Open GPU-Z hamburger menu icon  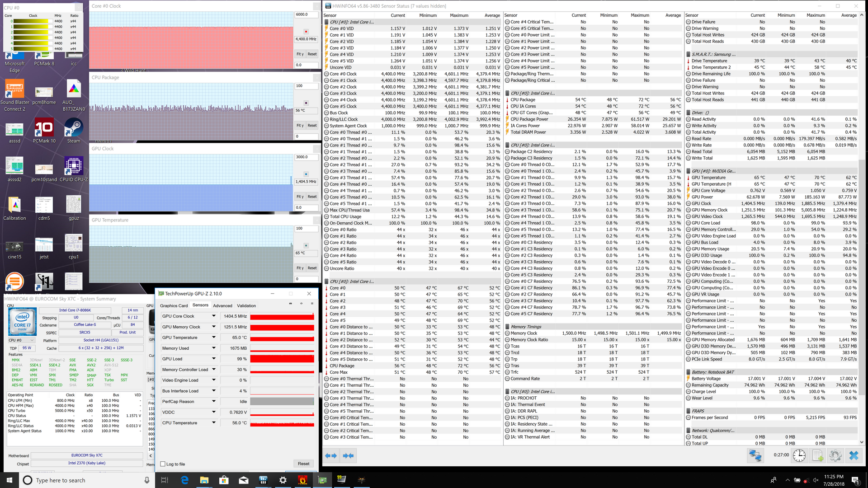[312, 304]
